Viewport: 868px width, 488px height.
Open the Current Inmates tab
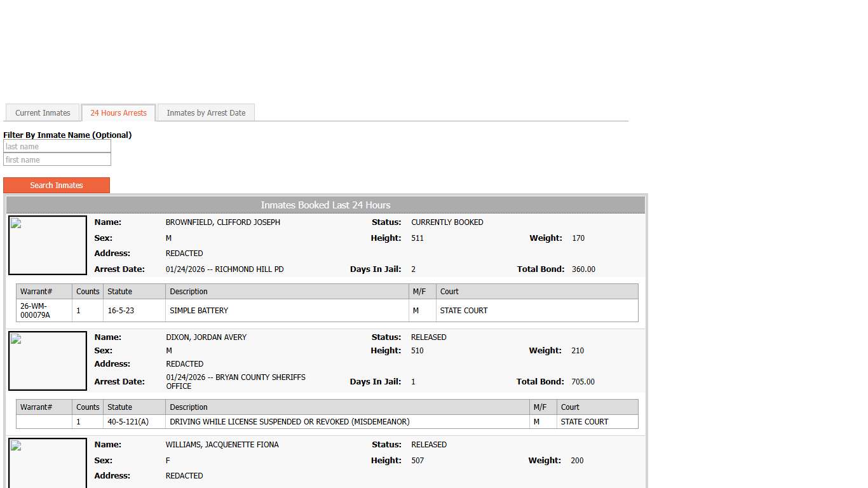[43, 113]
